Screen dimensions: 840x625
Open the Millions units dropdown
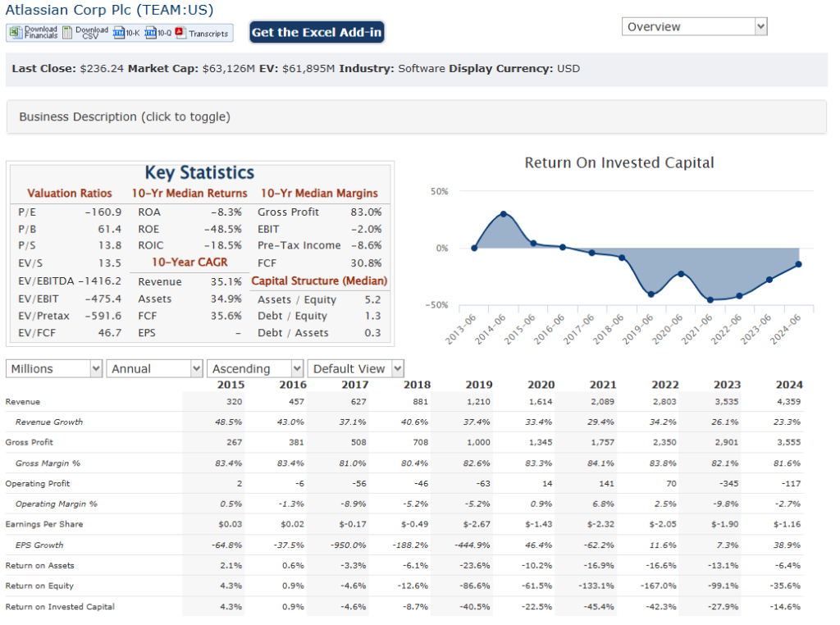click(53, 368)
